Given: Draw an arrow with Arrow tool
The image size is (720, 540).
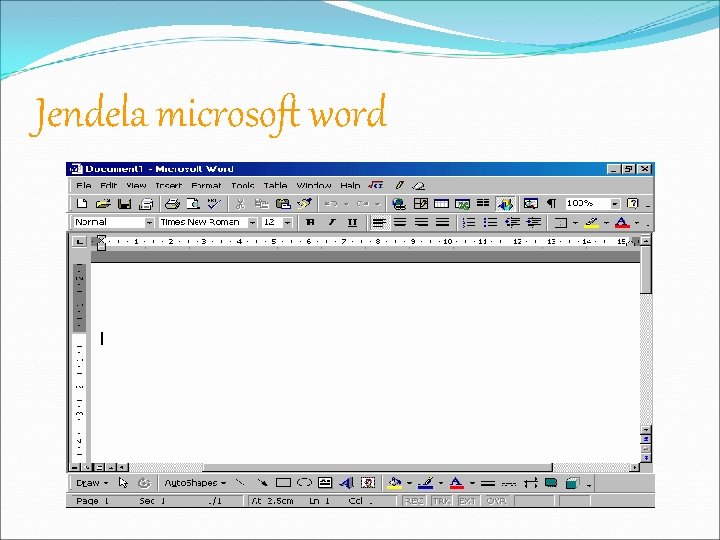Looking at the screenshot, I should tap(262, 483).
